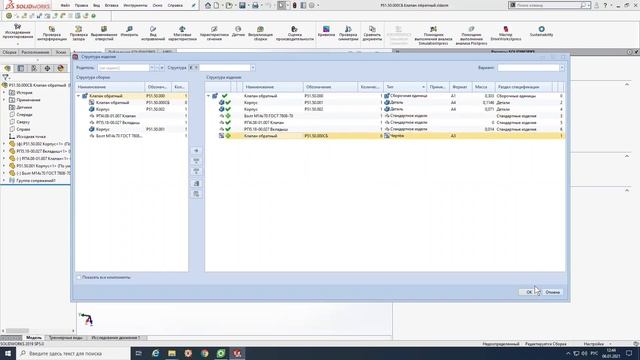Image resolution: width=640 pixels, height=360 pixels.
Task: Collapse Клапан обратный root in Структура изделия
Action: tap(208, 96)
